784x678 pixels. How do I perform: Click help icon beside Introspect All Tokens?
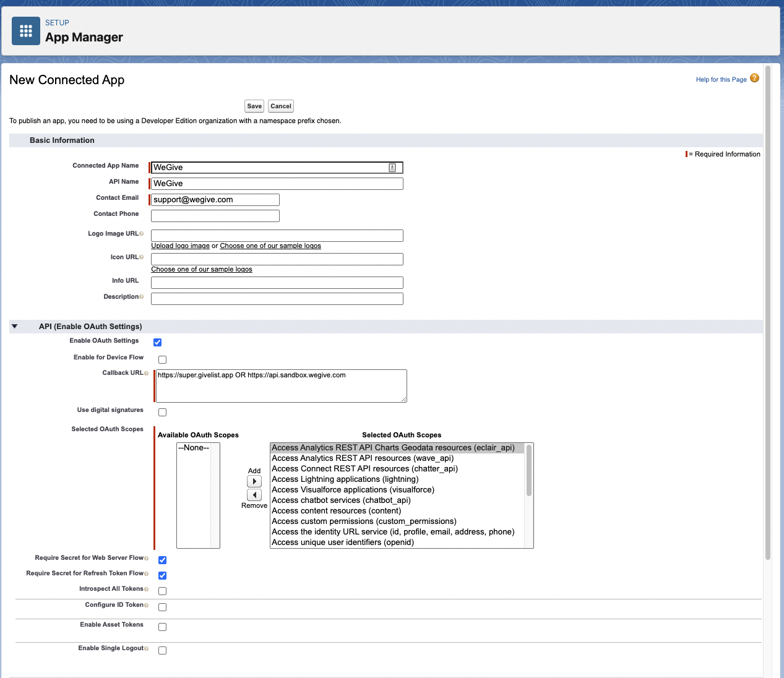point(147,589)
